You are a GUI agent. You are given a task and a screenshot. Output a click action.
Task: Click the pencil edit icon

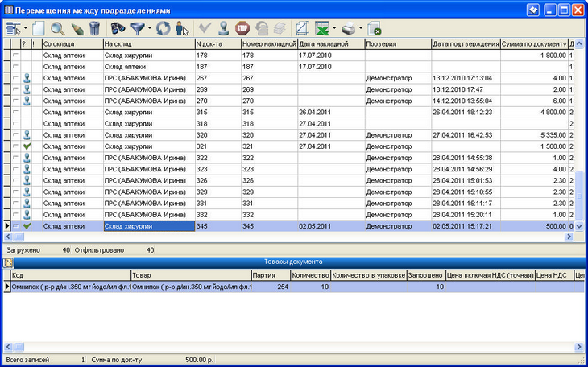(77, 28)
